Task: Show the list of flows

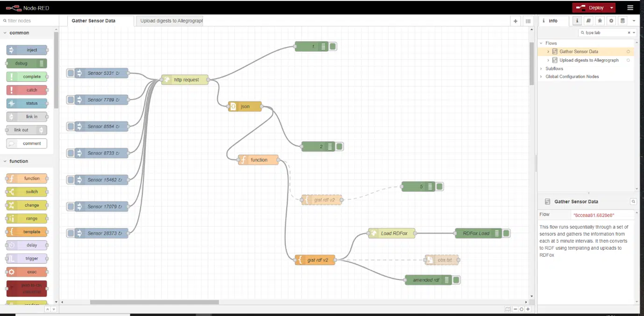Action: coord(528,21)
